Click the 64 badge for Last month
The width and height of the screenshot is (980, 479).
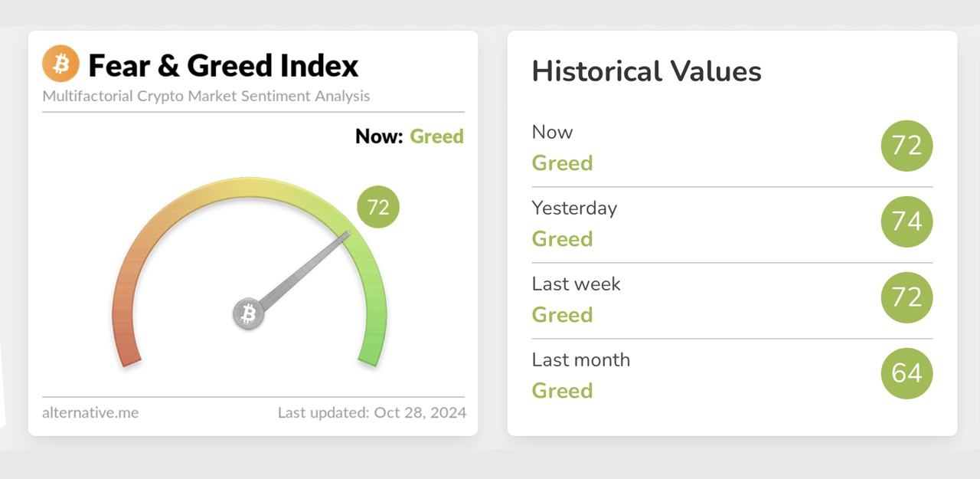(x=906, y=373)
